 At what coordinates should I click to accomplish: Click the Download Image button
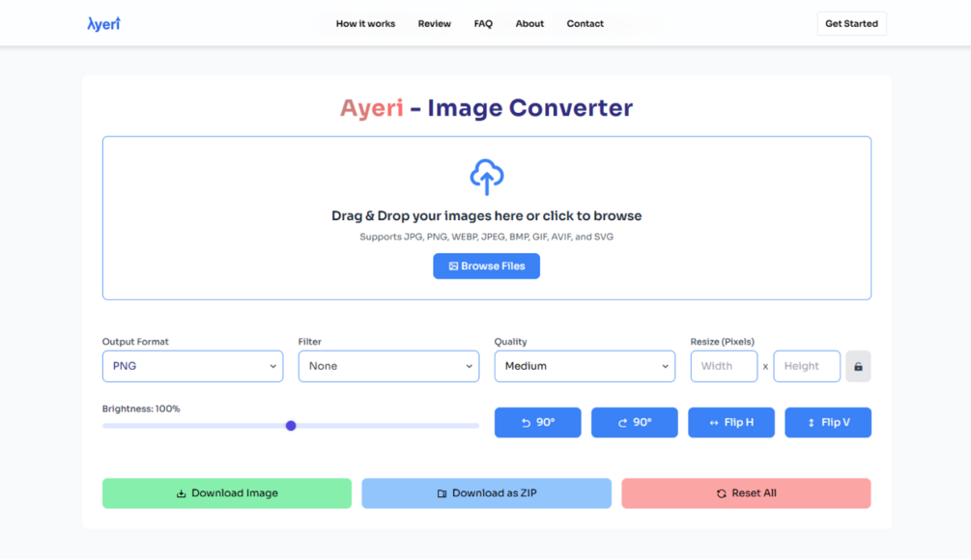coord(227,493)
